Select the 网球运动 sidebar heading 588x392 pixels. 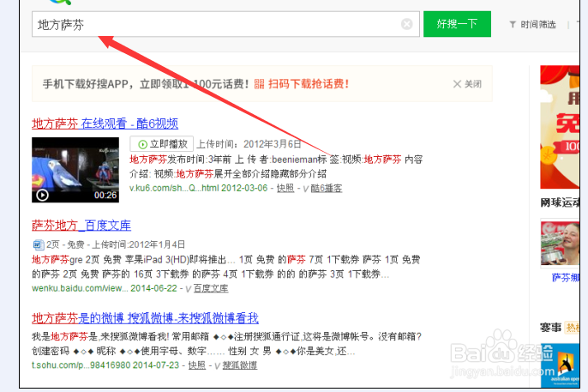click(560, 203)
